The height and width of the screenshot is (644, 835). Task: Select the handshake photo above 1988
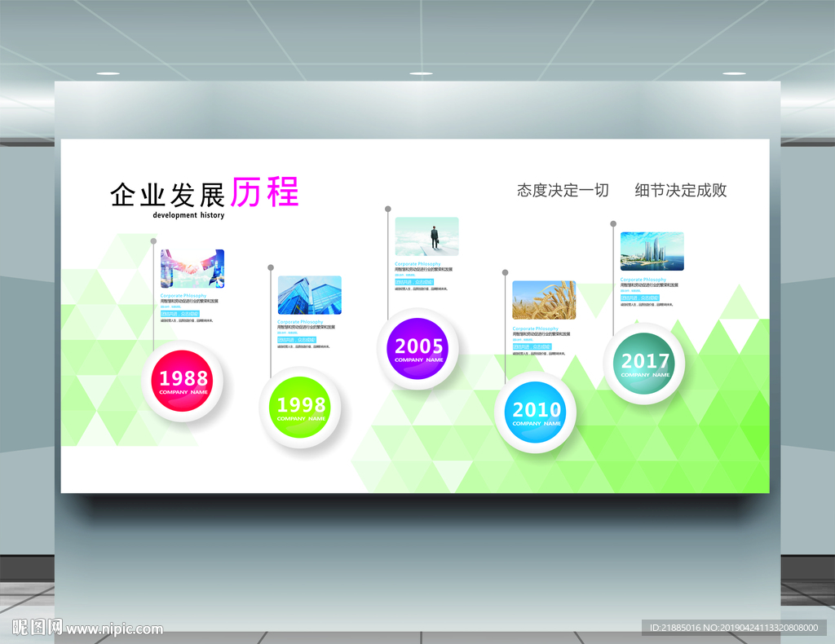192,269
